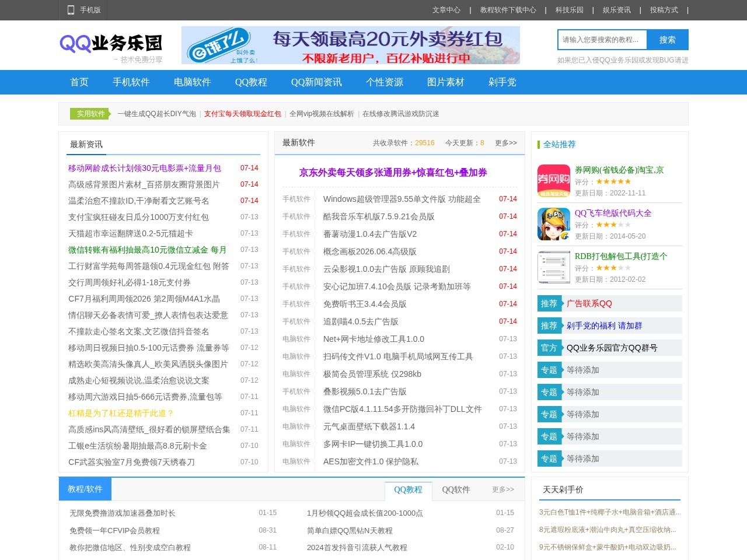
Task: Open 1月秒领QQ超会成长值200-1000点 tutorial
Action: 365,513
